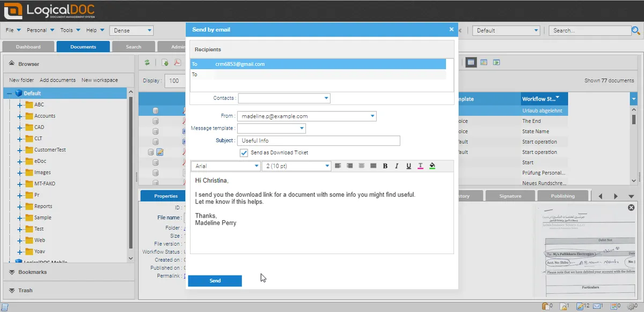Open the Contacts dropdown

[326, 98]
